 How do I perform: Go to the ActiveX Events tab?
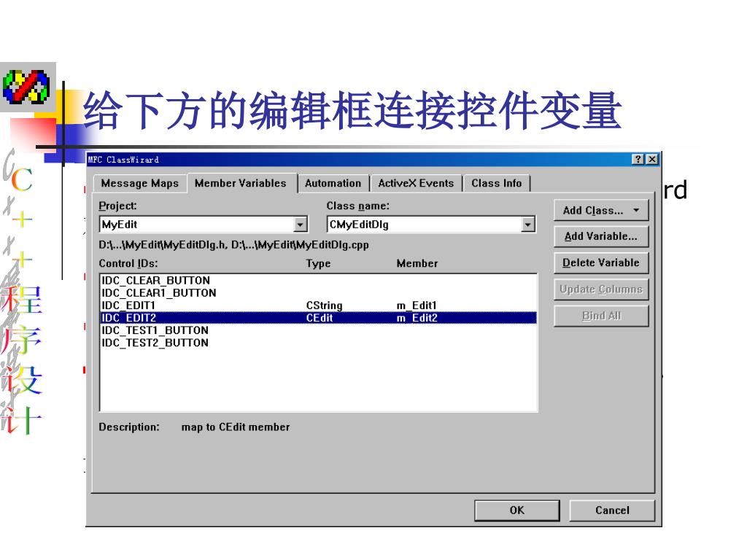(x=416, y=183)
